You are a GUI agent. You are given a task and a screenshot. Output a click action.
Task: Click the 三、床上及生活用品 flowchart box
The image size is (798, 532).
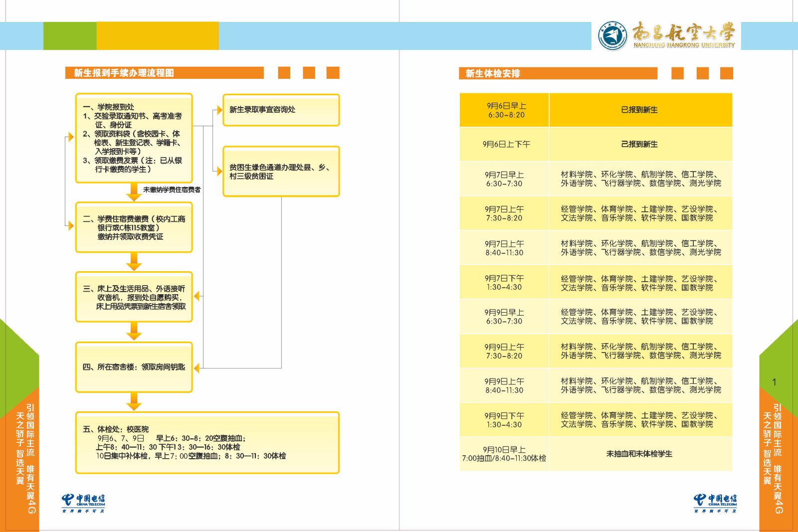point(134,297)
